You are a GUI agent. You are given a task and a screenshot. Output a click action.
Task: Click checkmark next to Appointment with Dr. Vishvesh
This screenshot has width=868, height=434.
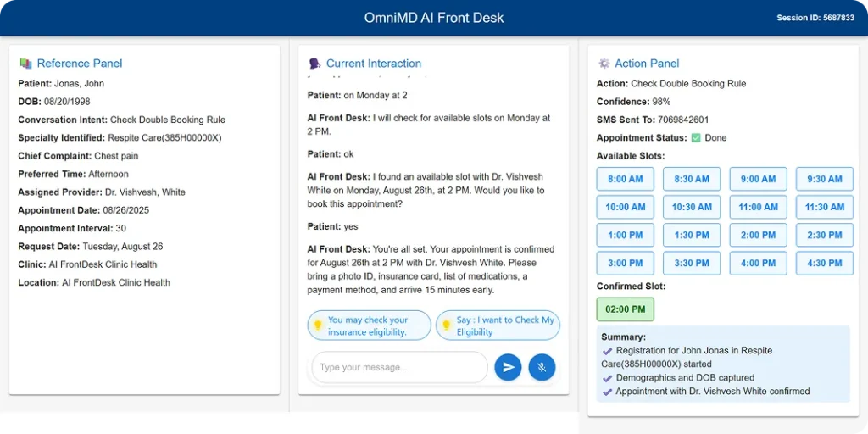click(x=607, y=392)
